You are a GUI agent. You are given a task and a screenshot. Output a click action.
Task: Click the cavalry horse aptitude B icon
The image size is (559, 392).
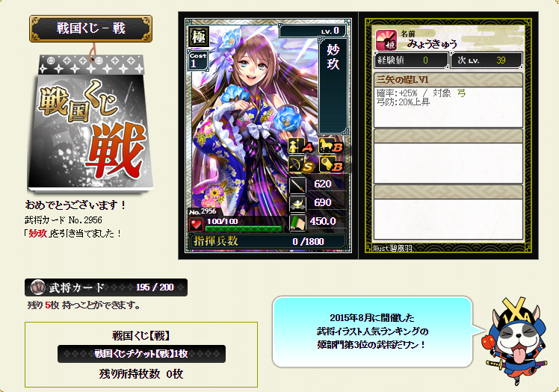[330, 146]
